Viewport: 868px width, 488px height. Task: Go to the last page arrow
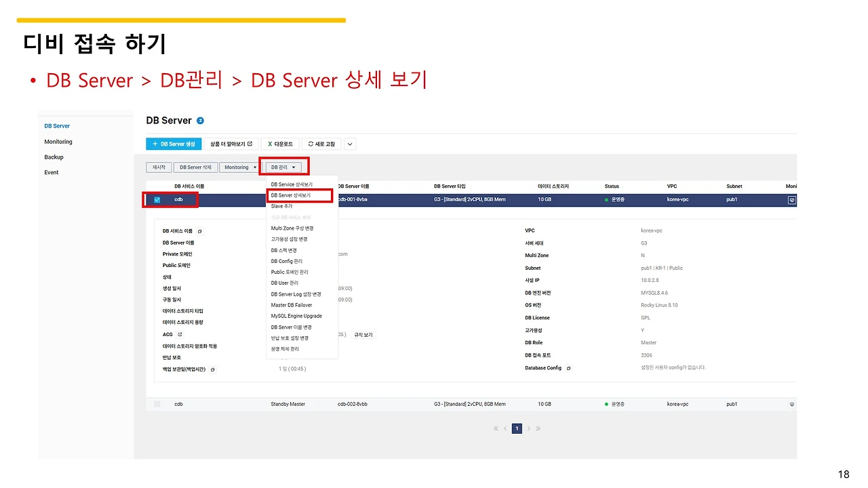click(x=538, y=428)
